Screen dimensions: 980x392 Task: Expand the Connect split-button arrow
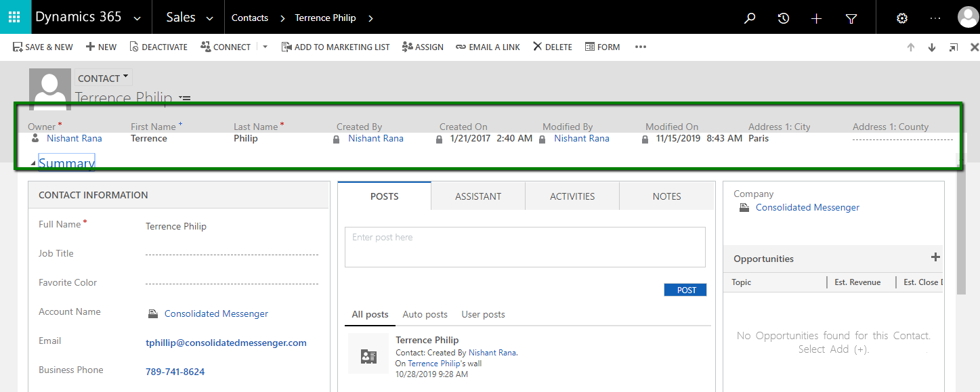tap(265, 47)
